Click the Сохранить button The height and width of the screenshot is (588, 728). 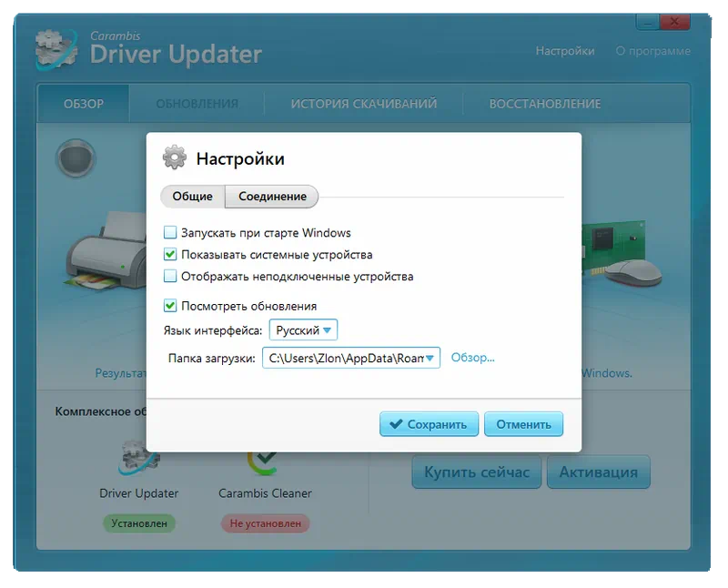(429, 424)
